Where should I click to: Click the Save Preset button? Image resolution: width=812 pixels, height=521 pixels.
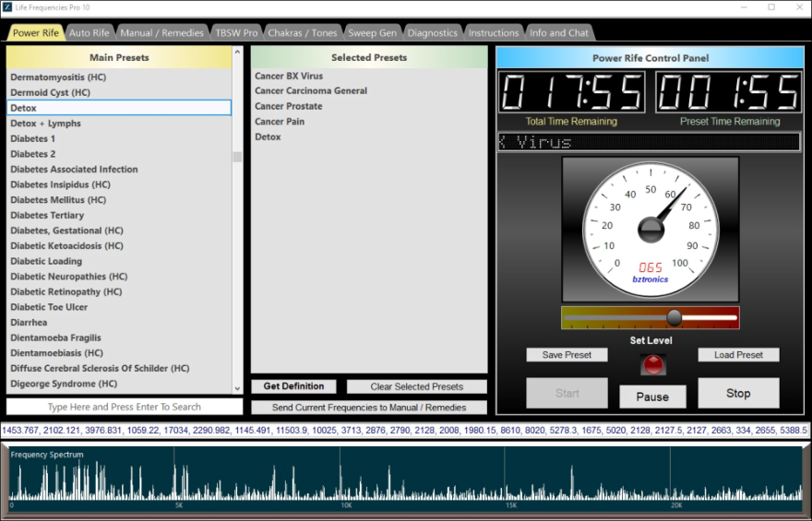567,355
